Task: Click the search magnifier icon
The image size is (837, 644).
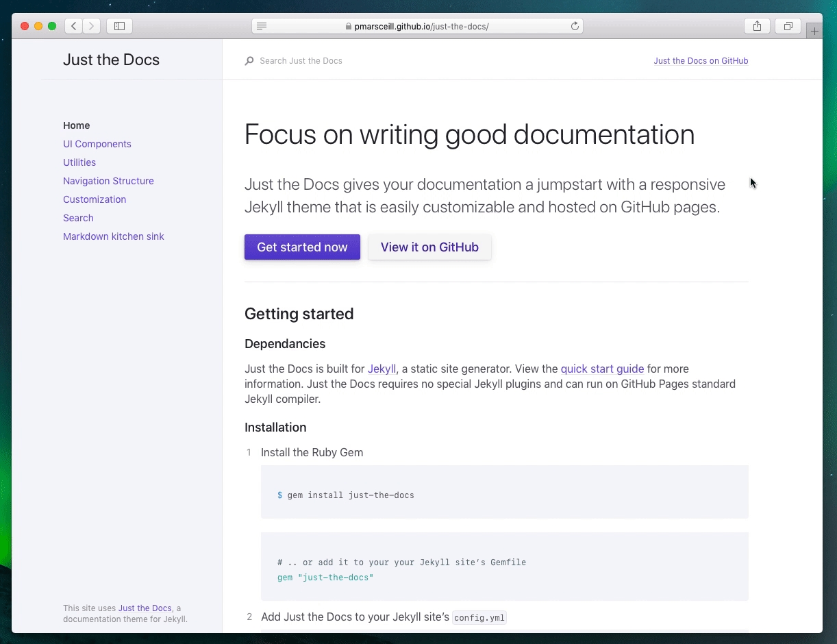Action: tap(249, 61)
